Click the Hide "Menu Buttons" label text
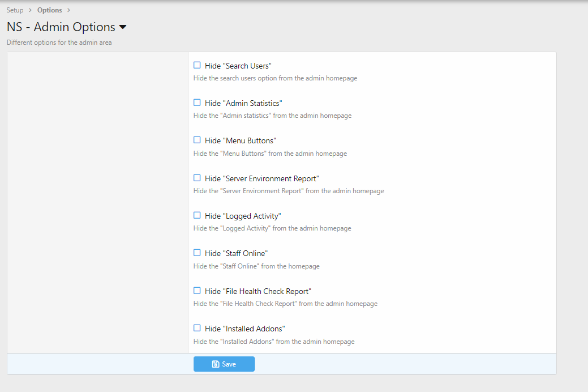Image resolution: width=588 pixels, height=392 pixels. pyautogui.click(x=240, y=140)
